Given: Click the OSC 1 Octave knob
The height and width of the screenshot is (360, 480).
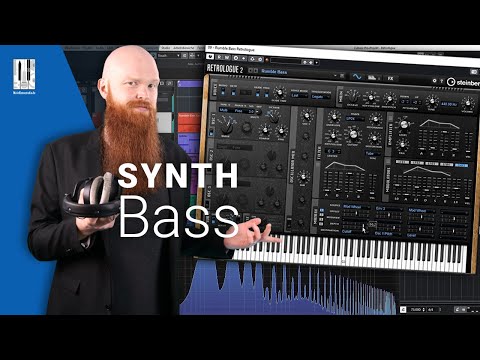Looking at the screenshot, I should point(274,117).
